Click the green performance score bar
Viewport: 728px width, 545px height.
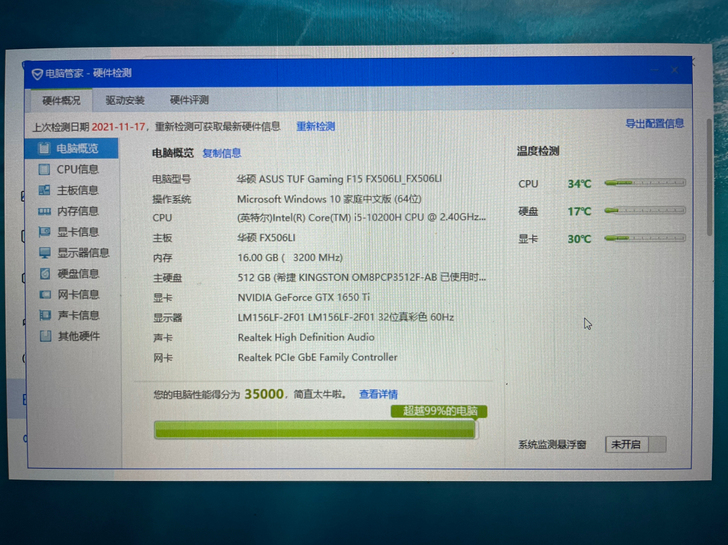click(x=315, y=429)
